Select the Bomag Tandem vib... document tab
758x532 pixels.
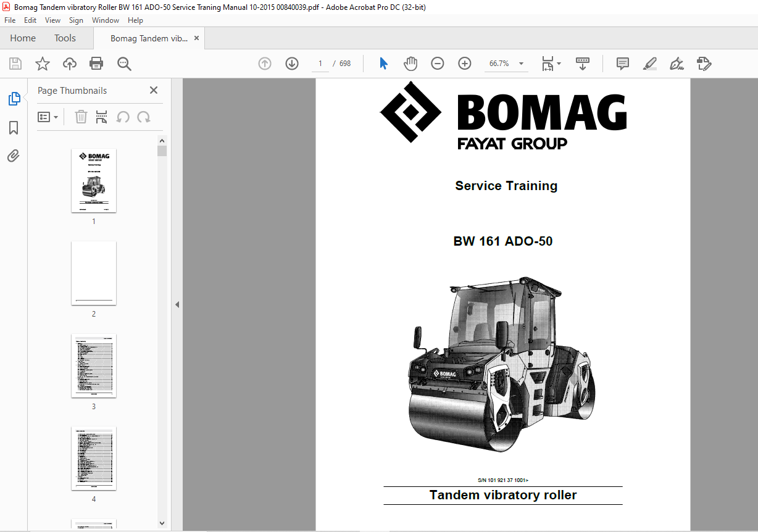[x=149, y=38]
